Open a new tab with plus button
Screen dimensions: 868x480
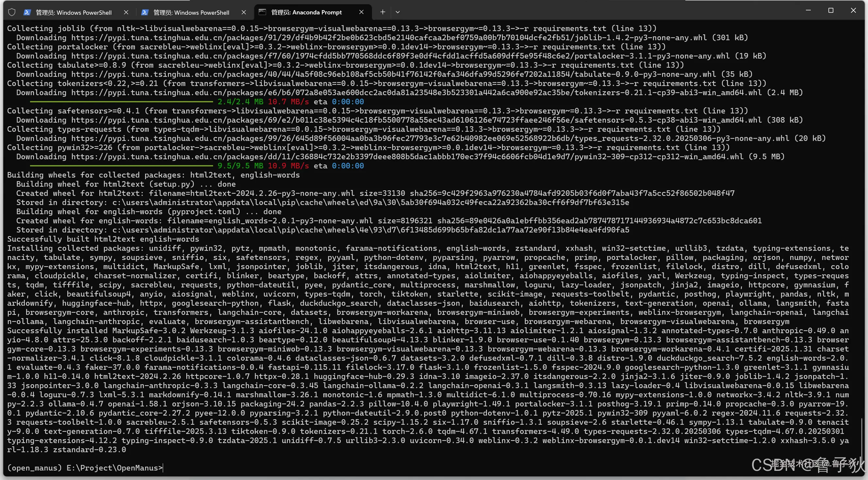coord(382,12)
